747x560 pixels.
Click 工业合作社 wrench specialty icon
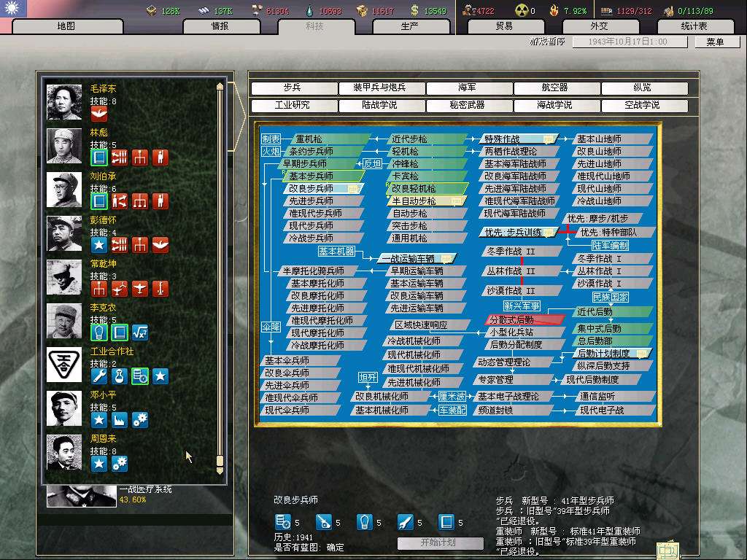(99, 376)
